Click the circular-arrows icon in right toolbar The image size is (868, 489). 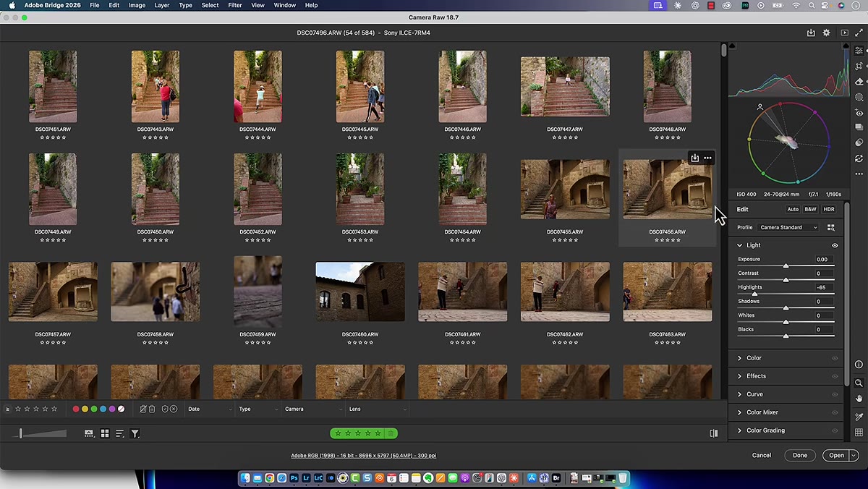859,158
